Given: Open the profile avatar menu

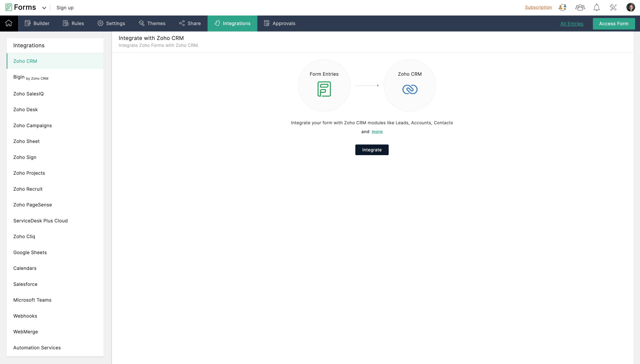Looking at the screenshot, I should 630,7.
